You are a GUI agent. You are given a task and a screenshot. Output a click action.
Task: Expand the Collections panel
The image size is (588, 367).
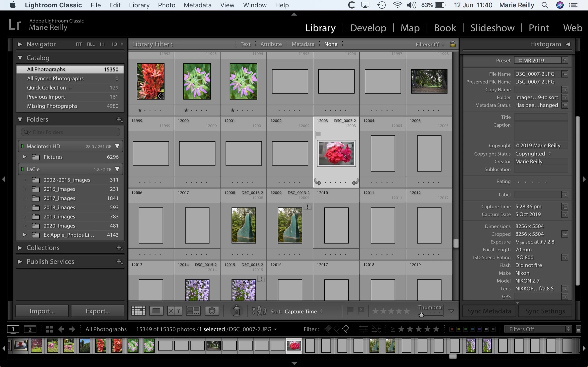[x=20, y=248]
